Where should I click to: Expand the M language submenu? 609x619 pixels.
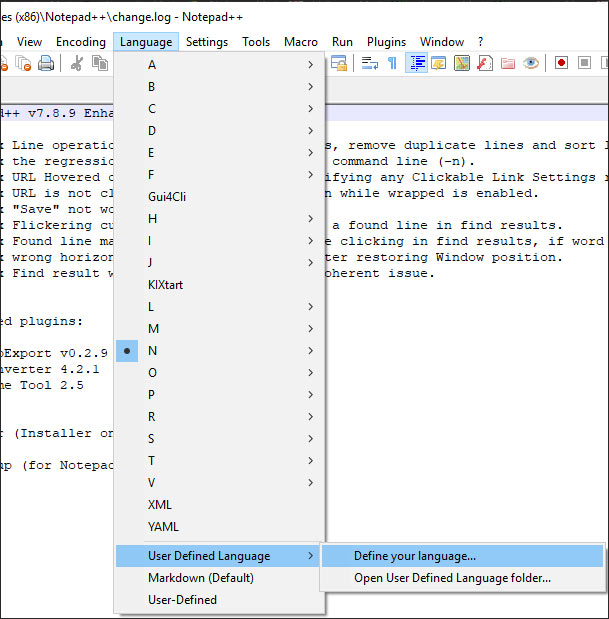point(219,329)
